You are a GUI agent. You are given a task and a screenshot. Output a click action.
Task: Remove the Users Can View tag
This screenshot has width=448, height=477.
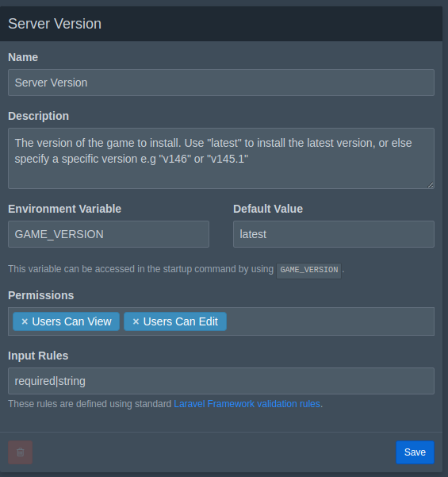pos(25,321)
